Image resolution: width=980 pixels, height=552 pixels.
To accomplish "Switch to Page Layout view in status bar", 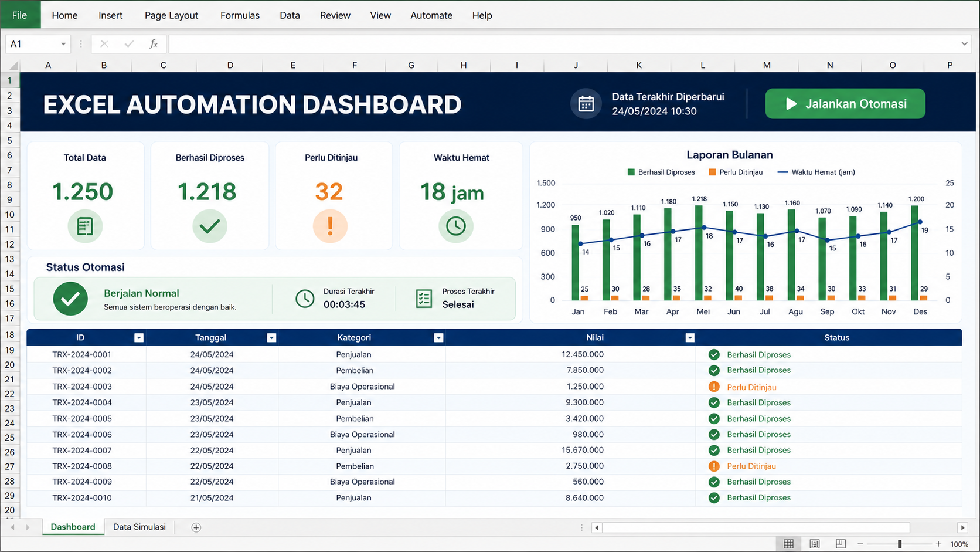I will (x=815, y=544).
